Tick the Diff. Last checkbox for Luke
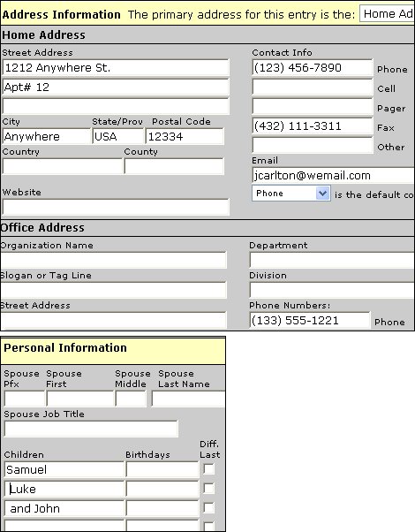Image resolution: width=415 pixels, height=532 pixels. (x=208, y=489)
